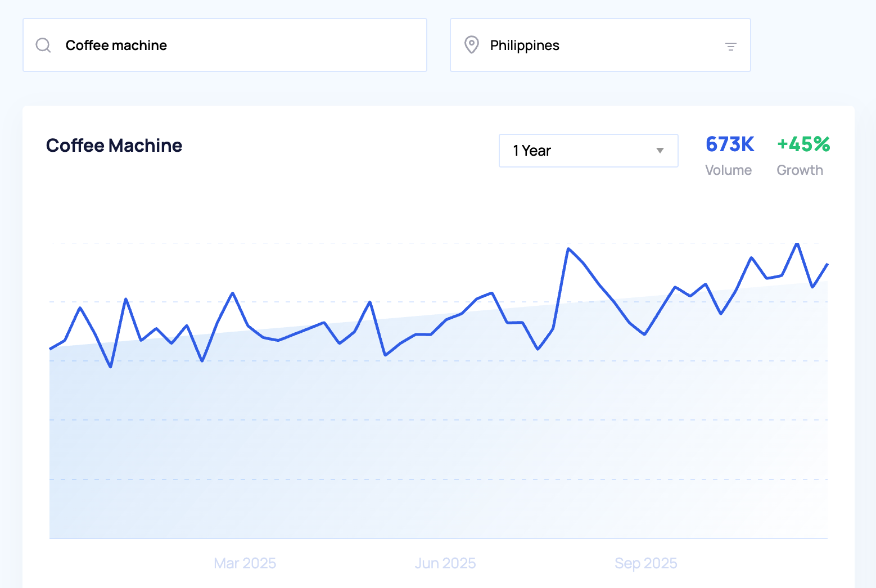Click the 1 Year dropdown arrow
Screen dimensions: 876x588
pyautogui.click(x=660, y=151)
